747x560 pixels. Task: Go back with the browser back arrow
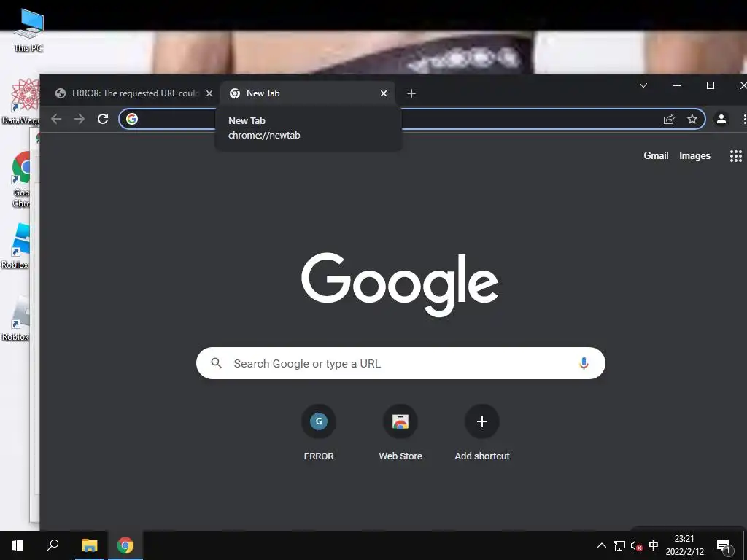(56, 119)
